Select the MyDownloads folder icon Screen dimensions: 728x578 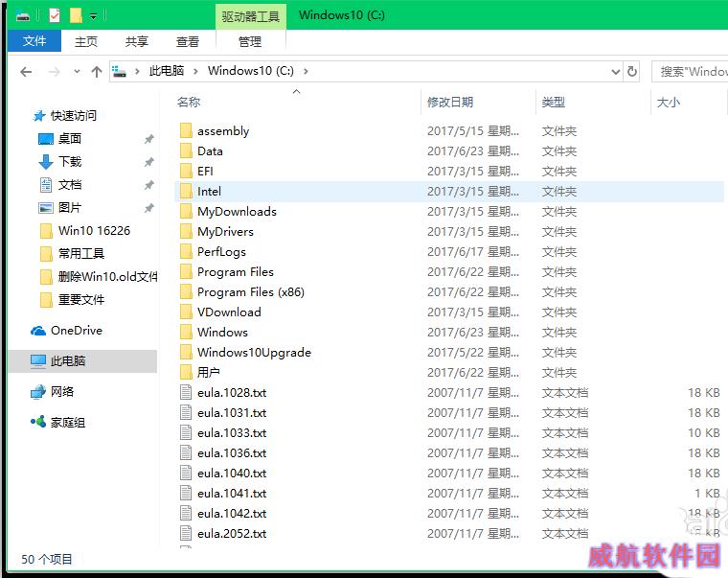coord(186,212)
